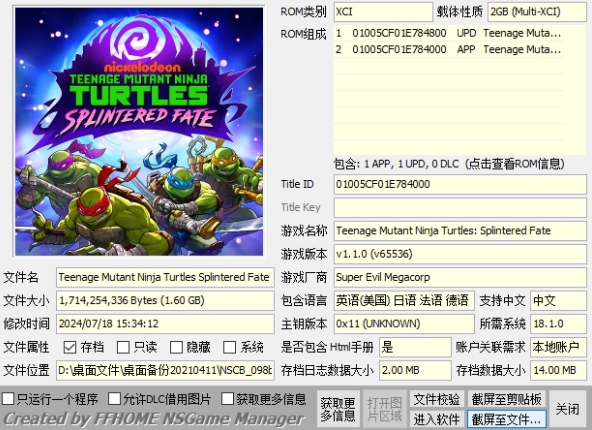Click the ROM组成 label
592x430 pixels.
(x=303, y=34)
